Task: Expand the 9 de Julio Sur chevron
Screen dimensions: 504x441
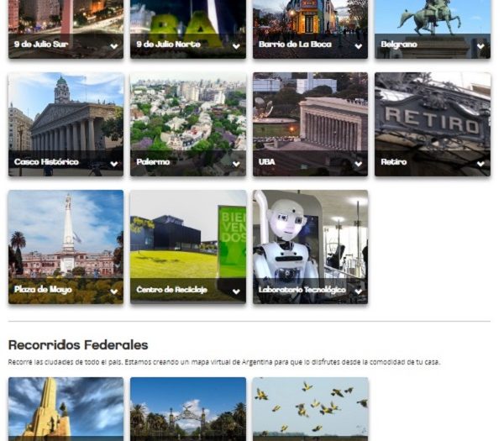Action: [x=113, y=46]
